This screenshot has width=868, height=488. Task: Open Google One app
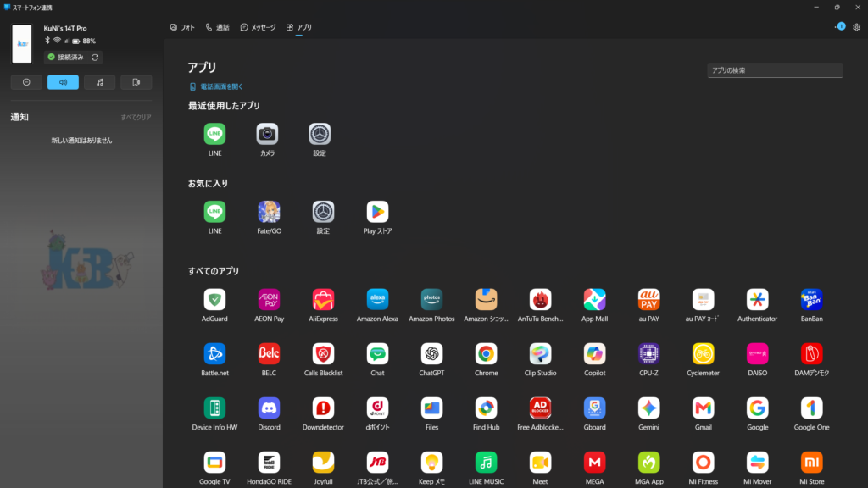click(x=811, y=408)
